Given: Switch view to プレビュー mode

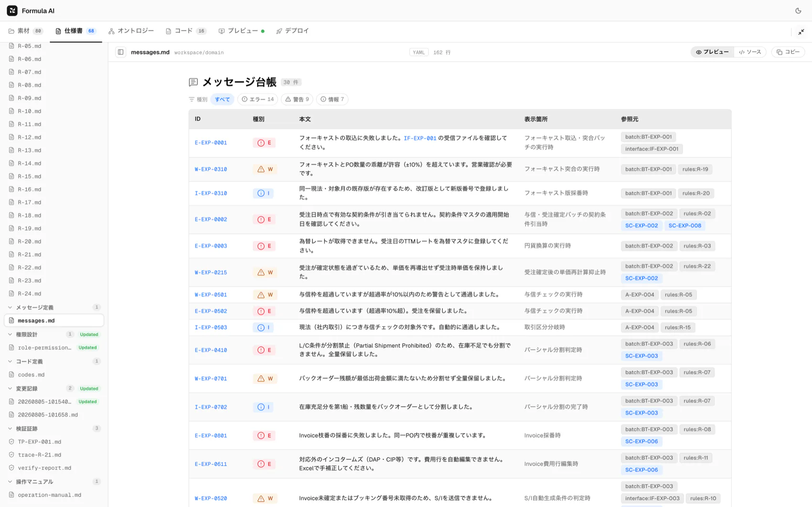Looking at the screenshot, I should click(712, 52).
